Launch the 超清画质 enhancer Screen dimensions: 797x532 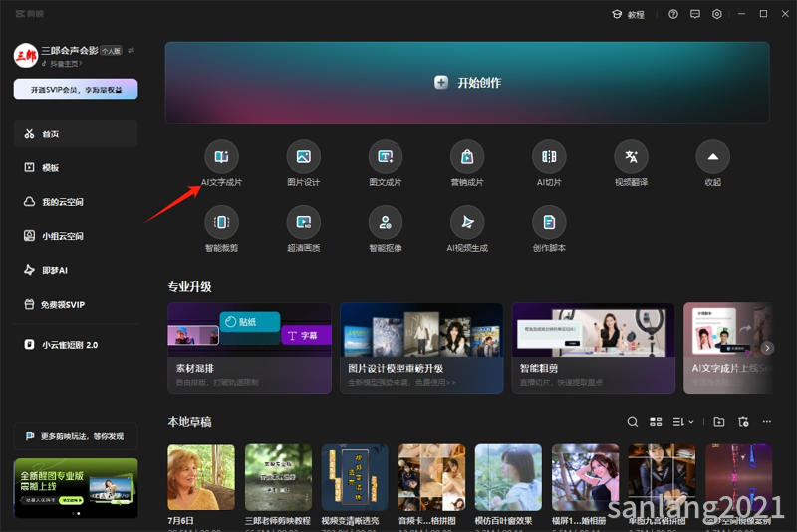pos(304,222)
